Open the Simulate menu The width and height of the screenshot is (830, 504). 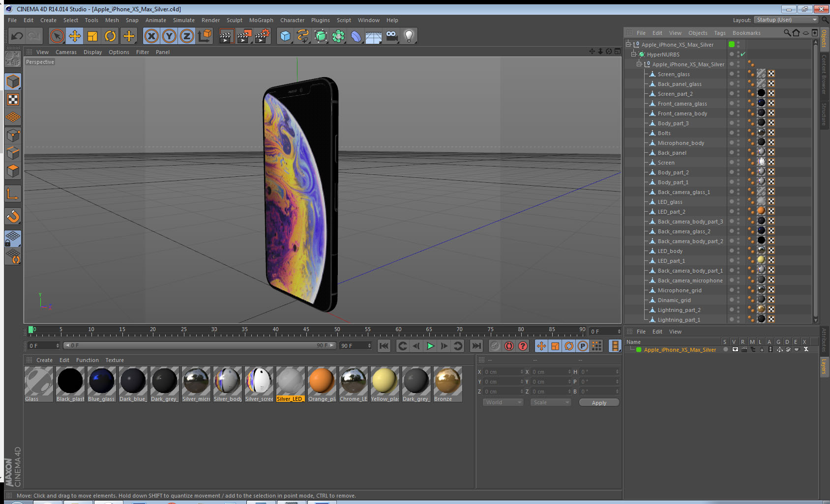click(x=184, y=20)
